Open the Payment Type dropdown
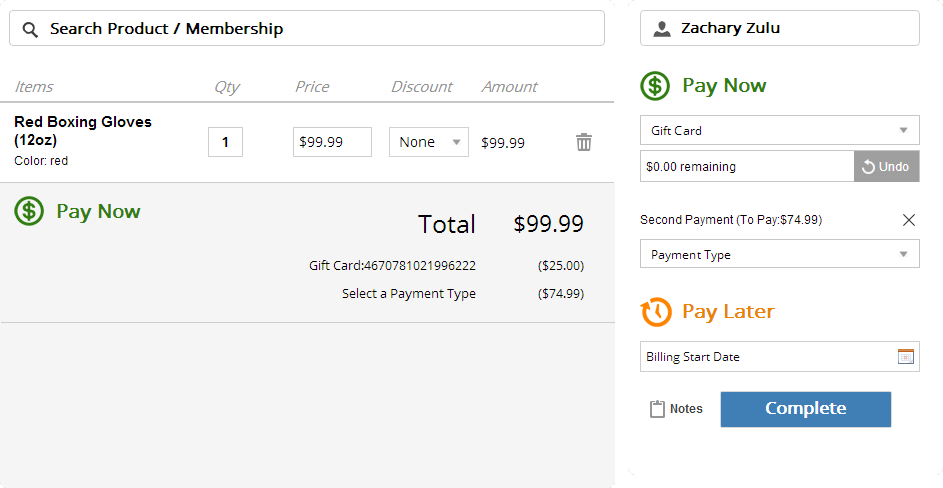 [779, 254]
